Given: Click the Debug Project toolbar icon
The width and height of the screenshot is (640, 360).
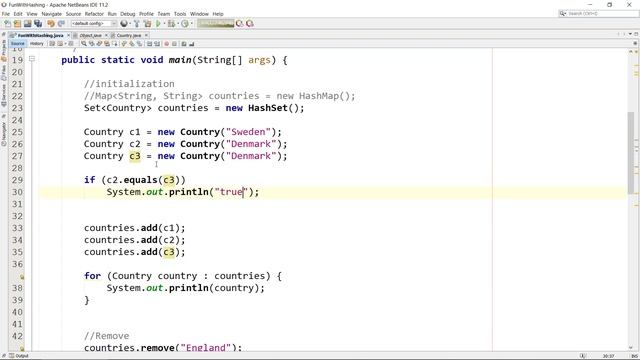Looking at the screenshot, I should (171, 24).
